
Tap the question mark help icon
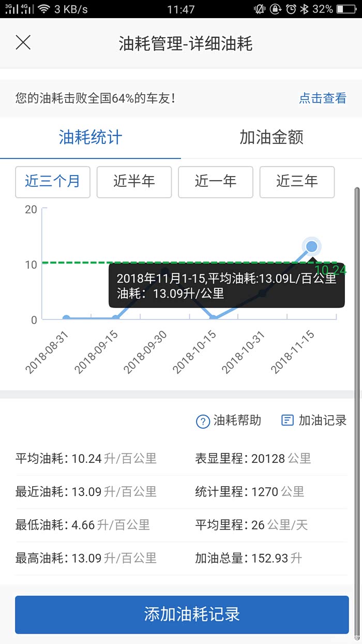point(202,421)
